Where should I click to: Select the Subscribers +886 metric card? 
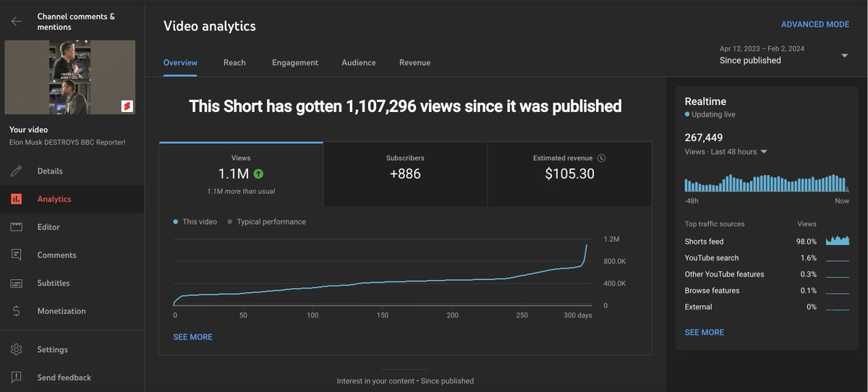point(405,174)
